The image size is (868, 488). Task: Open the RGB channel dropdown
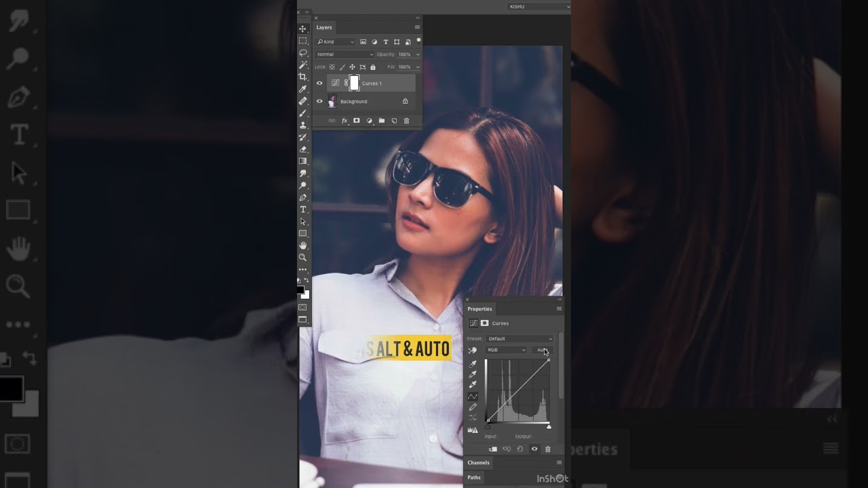(x=506, y=350)
